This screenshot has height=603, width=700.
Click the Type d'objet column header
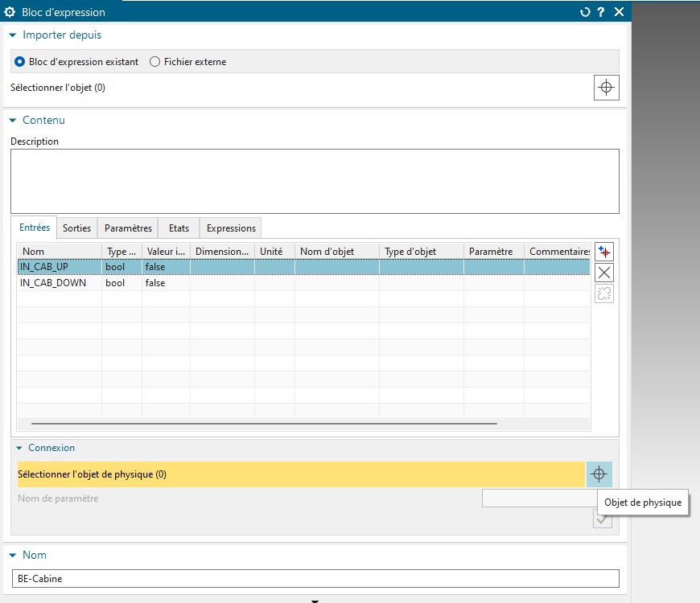point(421,252)
